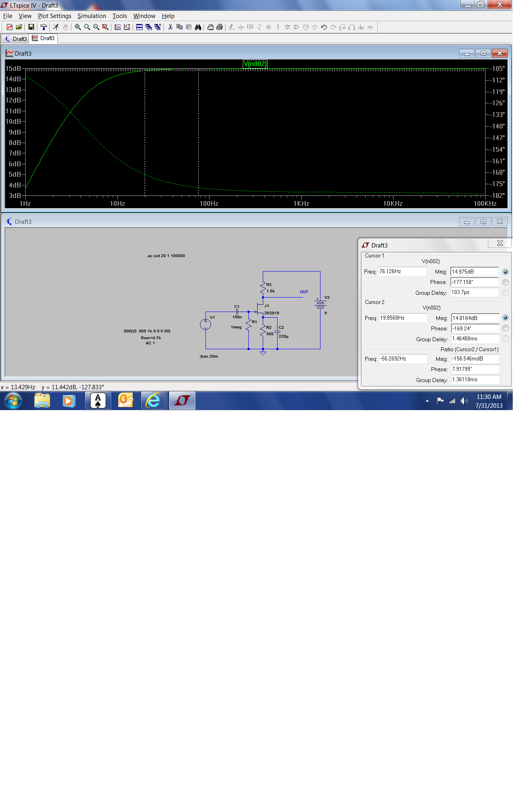Click the Pick Visible Traces icon
The width and height of the screenshot is (532, 801).
[x=127, y=27]
